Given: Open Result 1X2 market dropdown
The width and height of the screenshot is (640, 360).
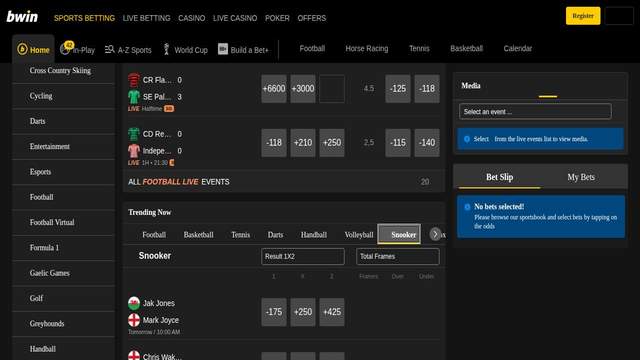Looking at the screenshot, I should pyautogui.click(x=303, y=257).
